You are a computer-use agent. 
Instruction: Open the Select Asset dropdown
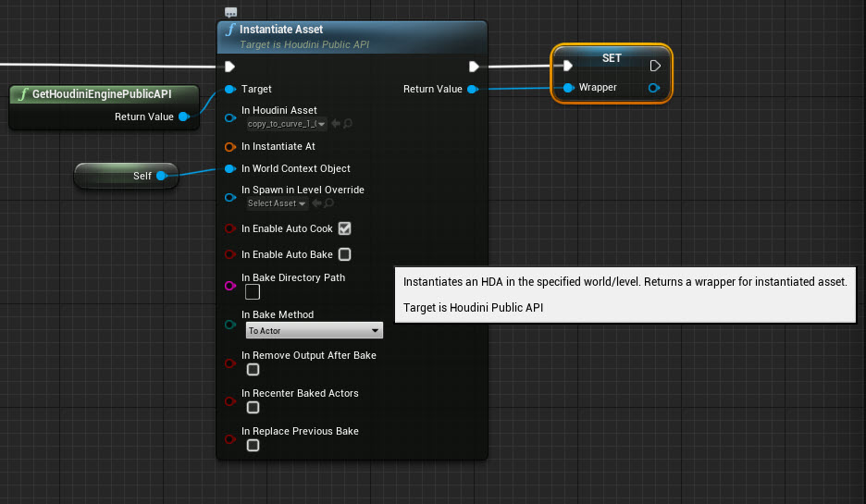coord(277,203)
